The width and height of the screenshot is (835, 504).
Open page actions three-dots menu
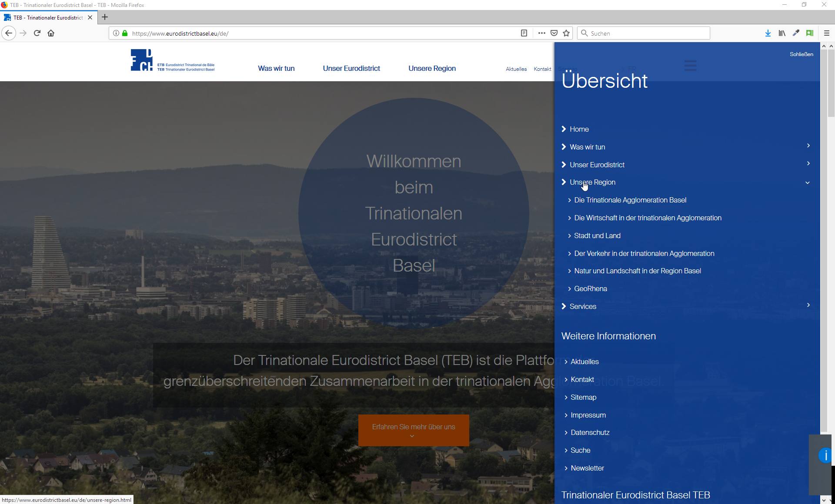click(541, 33)
